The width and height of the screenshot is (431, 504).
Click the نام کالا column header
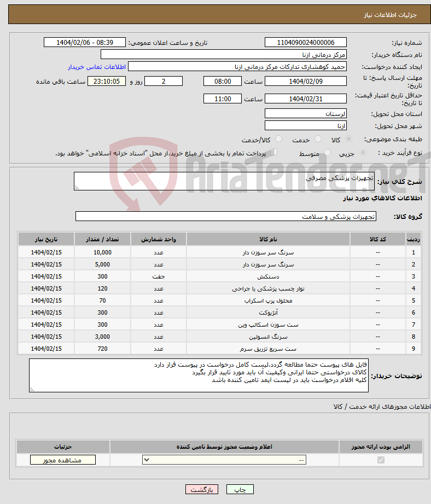pos(268,239)
